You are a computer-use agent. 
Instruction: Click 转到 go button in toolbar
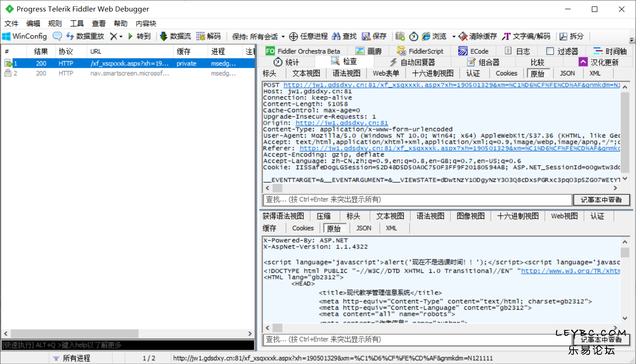[139, 36]
